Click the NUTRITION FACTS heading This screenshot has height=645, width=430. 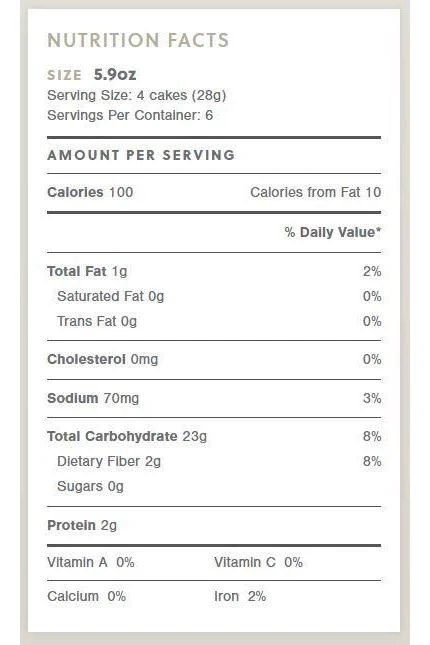[x=138, y=40]
